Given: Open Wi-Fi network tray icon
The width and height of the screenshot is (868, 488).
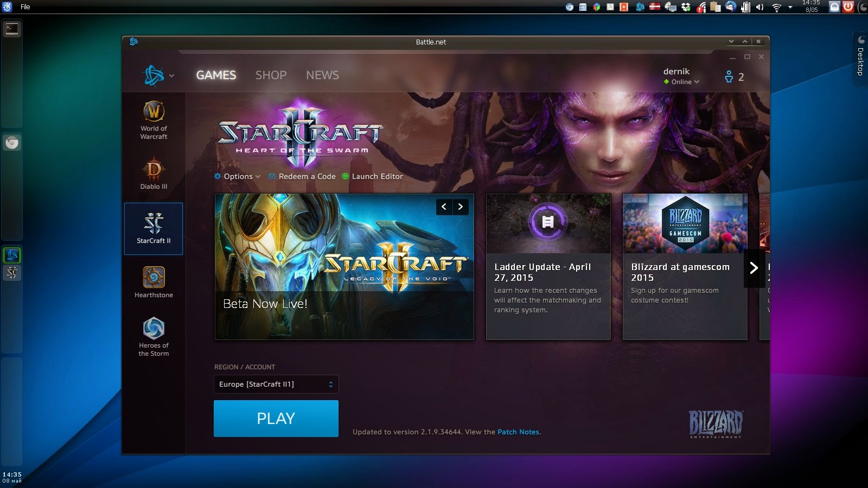Looking at the screenshot, I should [x=776, y=8].
